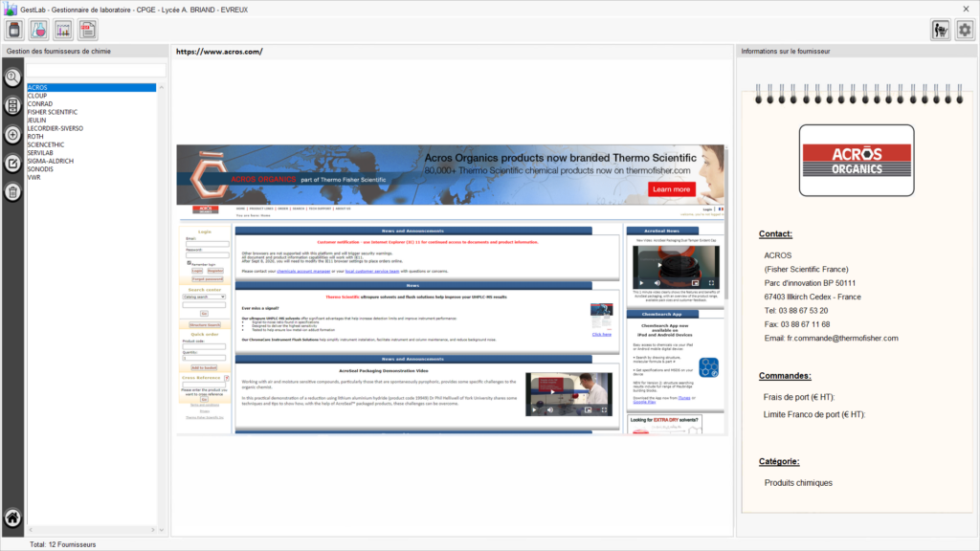Click the supplier search text field
Viewport: 980px width, 551px height.
95,71
